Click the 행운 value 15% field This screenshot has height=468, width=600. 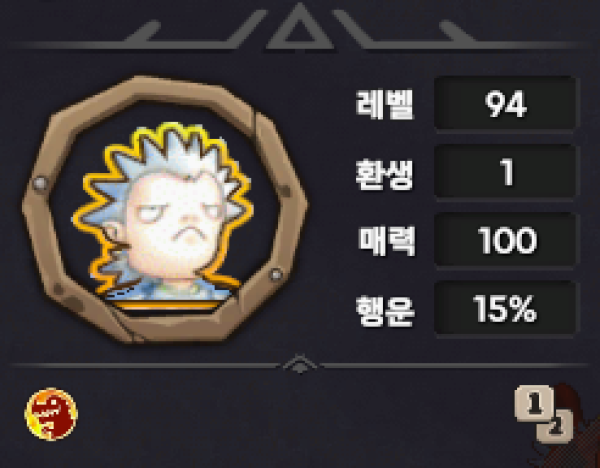505,308
